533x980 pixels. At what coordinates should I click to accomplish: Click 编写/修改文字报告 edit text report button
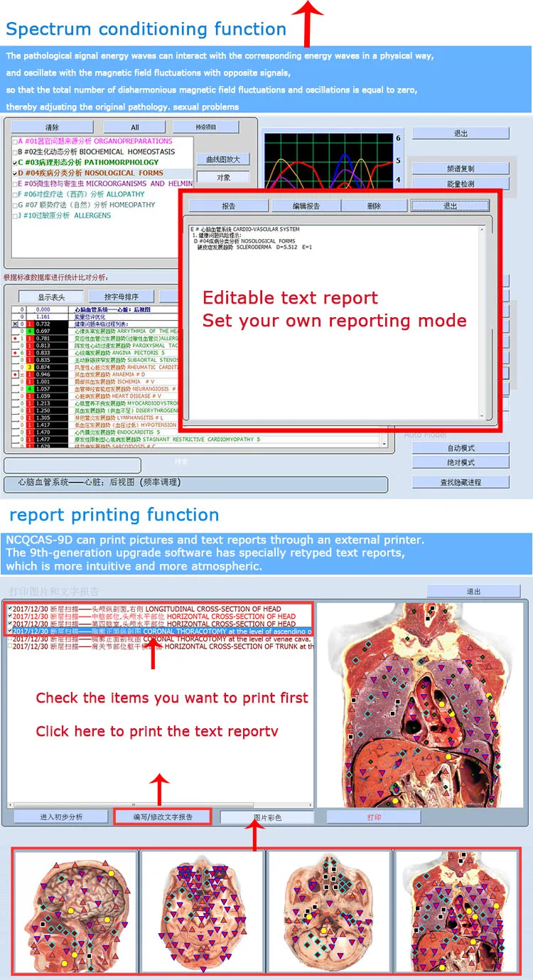(x=163, y=816)
